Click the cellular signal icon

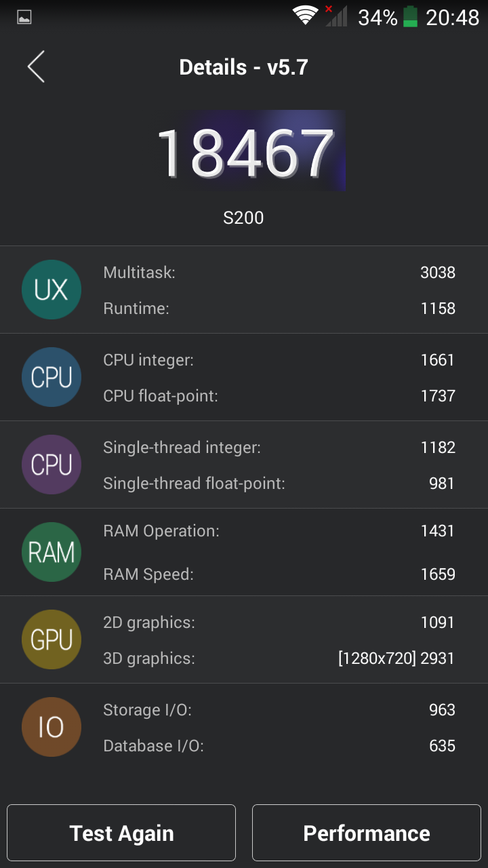[337, 16]
